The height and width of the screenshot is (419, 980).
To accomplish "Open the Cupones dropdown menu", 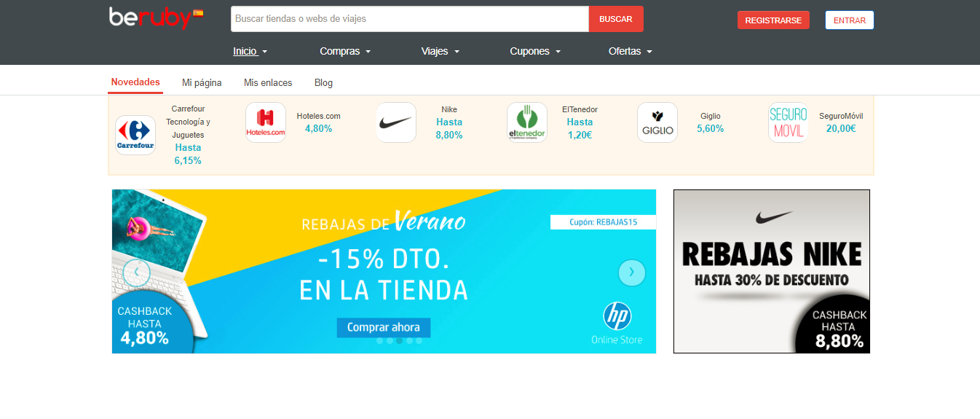I will point(534,51).
